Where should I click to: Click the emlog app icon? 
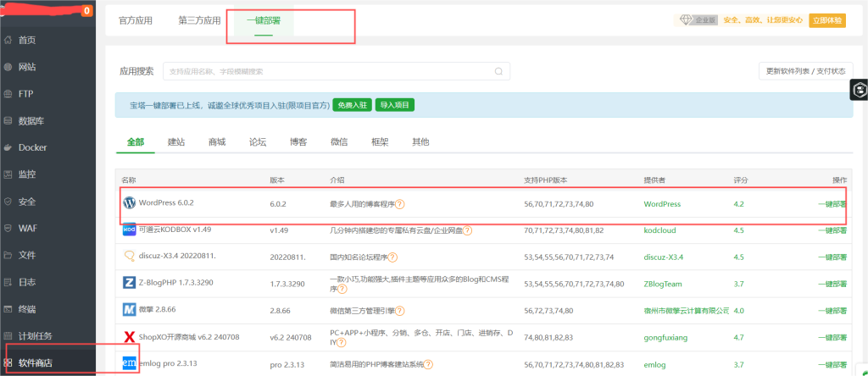point(130,364)
